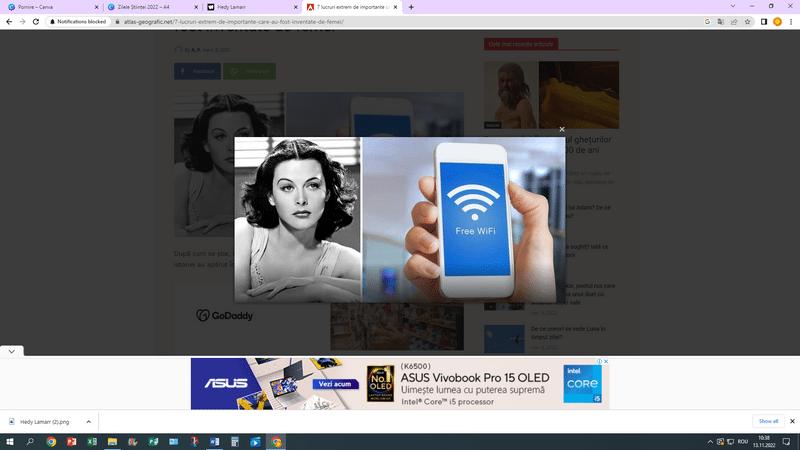Go back to the previous page
Viewport: 800px width, 450px height.
tap(9, 21)
